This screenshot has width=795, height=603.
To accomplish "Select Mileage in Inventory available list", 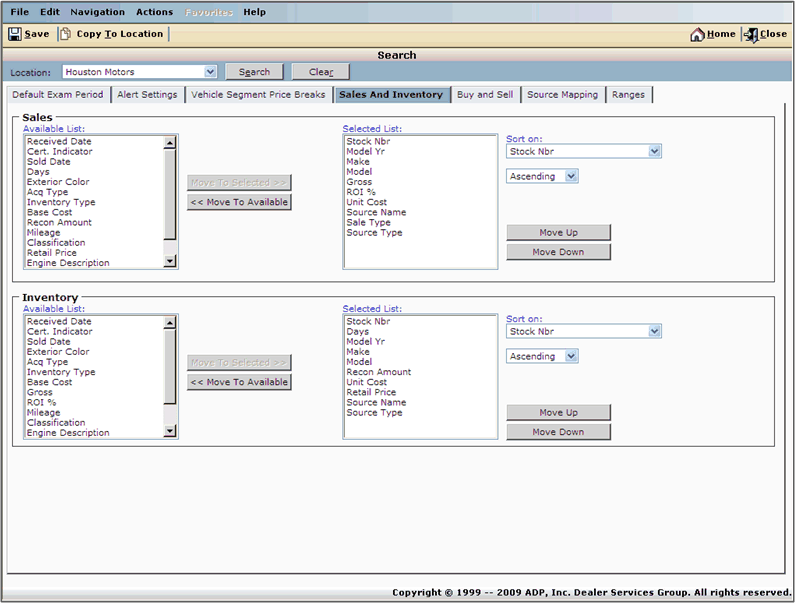I will point(43,412).
